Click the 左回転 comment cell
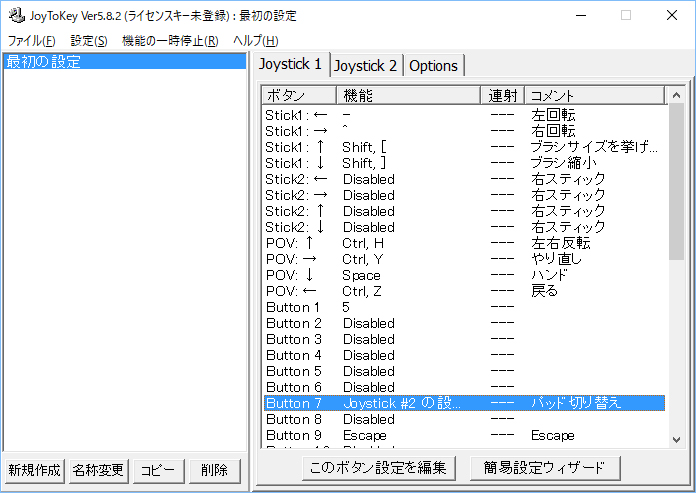The height and width of the screenshot is (493, 696). 553,115
